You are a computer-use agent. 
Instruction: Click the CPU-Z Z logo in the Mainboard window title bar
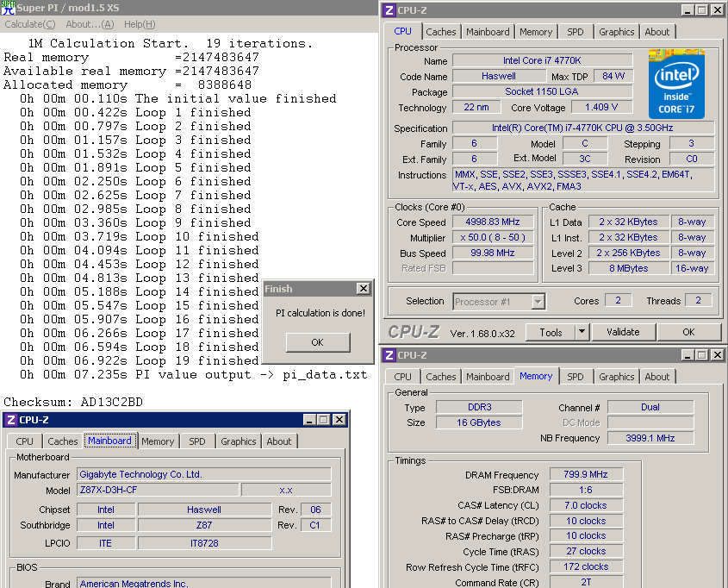click(11, 420)
